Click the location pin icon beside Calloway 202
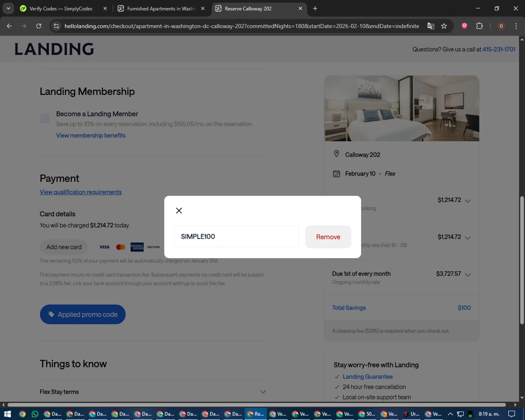This screenshot has width=525, height=420. (336, 154)
